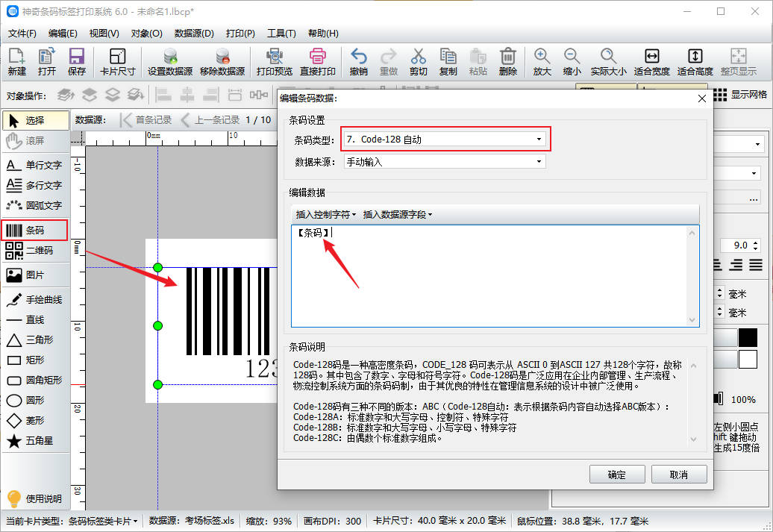The image size is (773, 532).
Task: Open the 工具(T) menu
Action: click(281, 33)
